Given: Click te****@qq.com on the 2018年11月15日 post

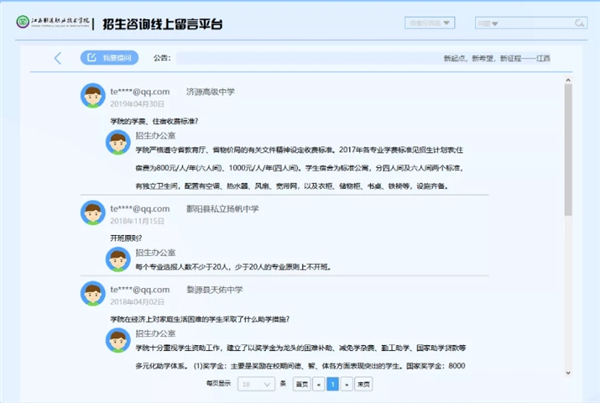Looking at the screenshot, I should point(140,209).
